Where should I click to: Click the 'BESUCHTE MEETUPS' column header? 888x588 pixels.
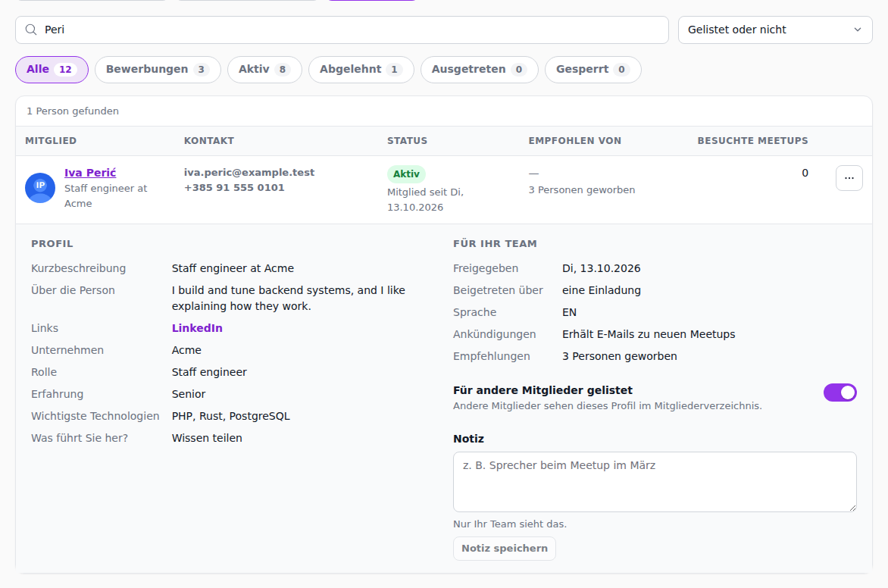click(752, 140)
